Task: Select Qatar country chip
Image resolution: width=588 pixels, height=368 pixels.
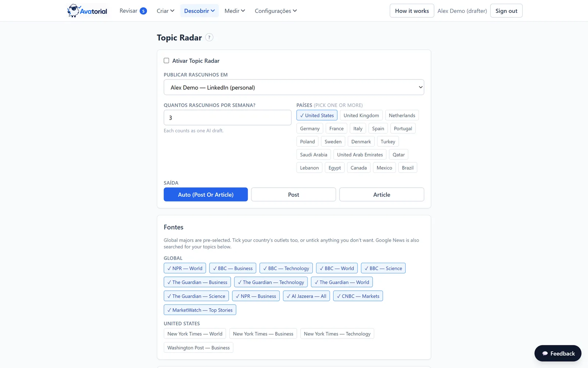Action: [x=399, y=155]
